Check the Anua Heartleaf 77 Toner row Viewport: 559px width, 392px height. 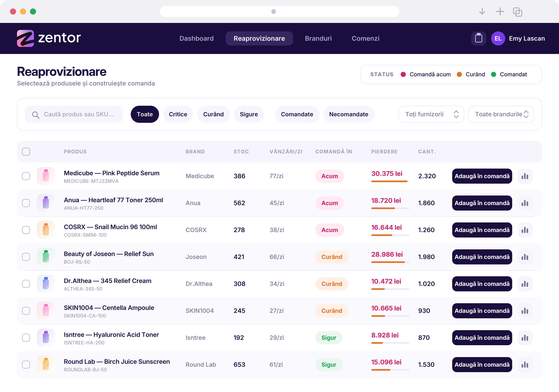point(26,203)
